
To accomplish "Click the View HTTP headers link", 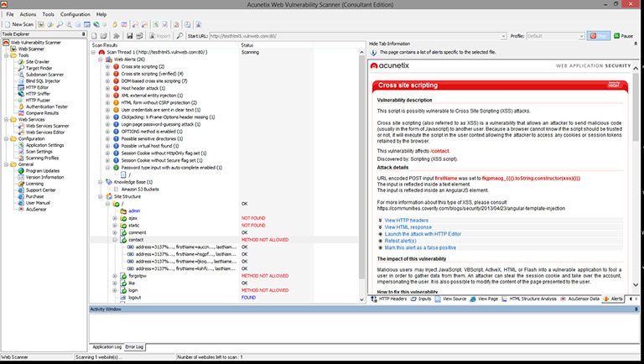I will (x=406, y=221).
